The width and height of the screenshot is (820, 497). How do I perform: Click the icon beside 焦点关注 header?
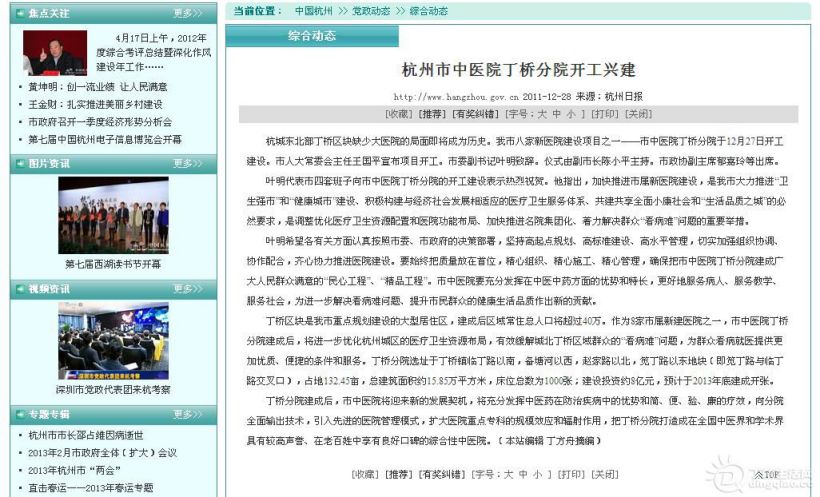[x=20, y=13]
